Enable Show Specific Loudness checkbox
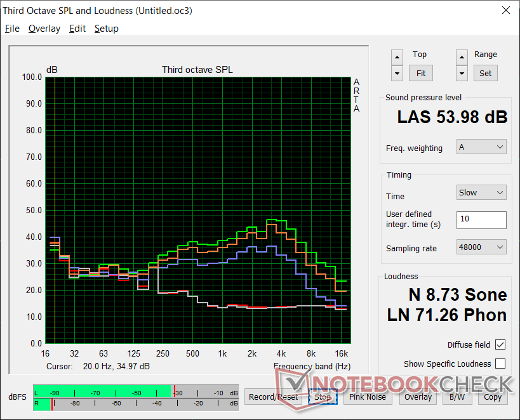The height and width of the screenshot is (420, 520). coord(500,364)
